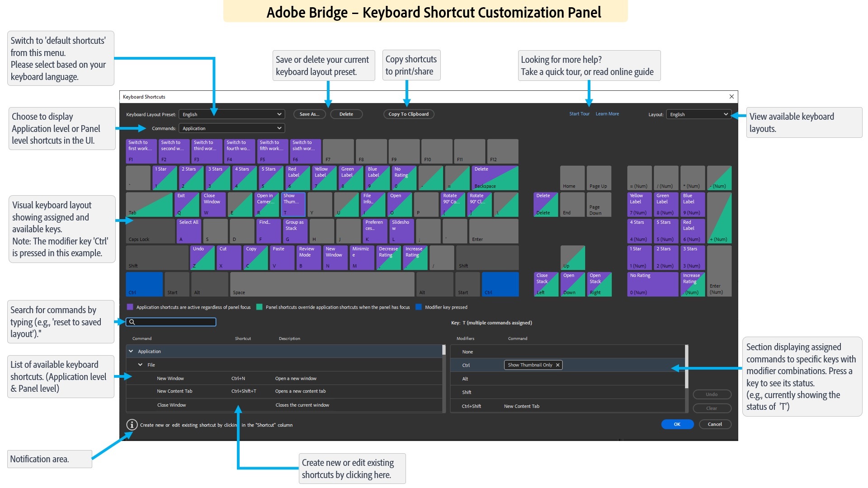
Task: Click the Rotate 90° Counterclockwise key
Action: [x=453, y=204]
